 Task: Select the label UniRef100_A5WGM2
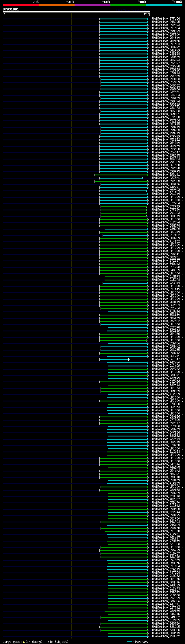click(166, 636)
